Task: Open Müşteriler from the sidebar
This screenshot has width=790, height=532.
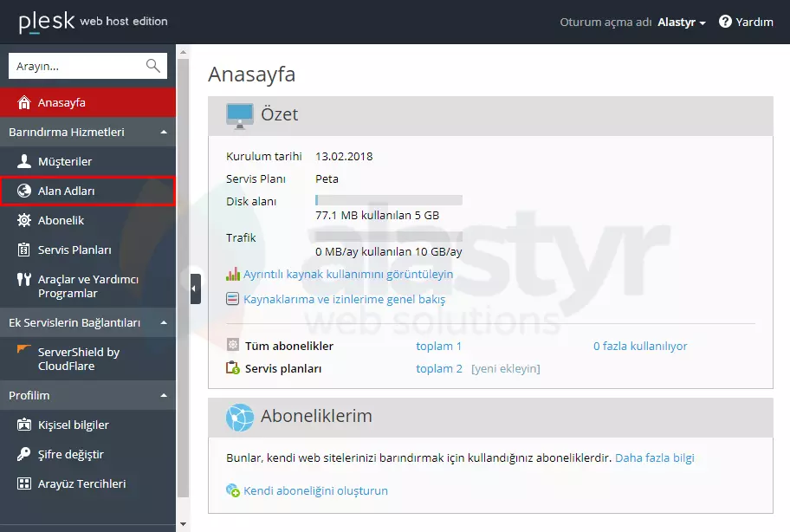Action: (65, 160)
